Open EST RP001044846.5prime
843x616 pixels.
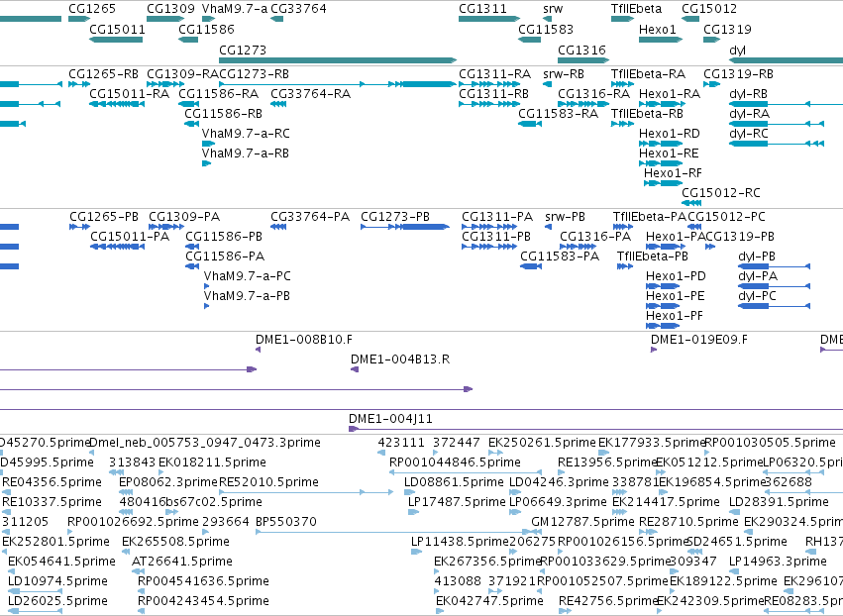(x=455, y=462)
